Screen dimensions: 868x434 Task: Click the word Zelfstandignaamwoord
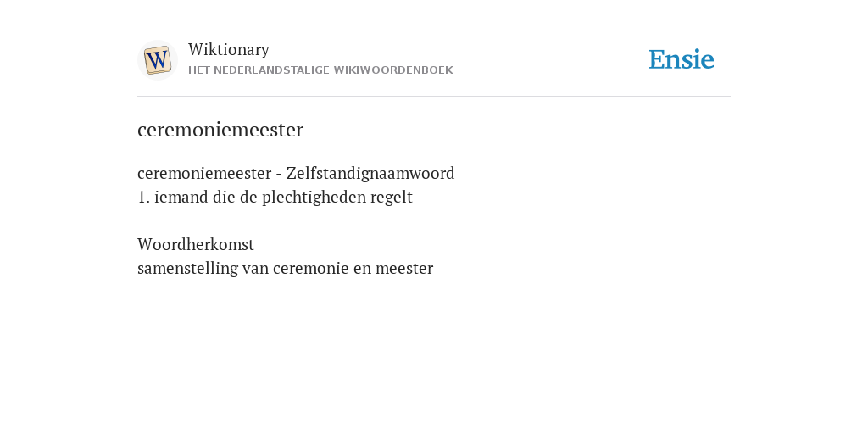[370, 173]
